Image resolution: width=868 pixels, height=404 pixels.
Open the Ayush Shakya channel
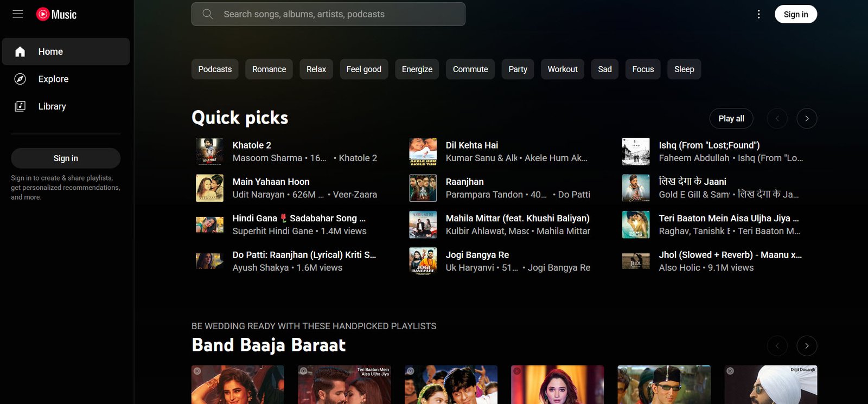pyautogui.click(x=261, y=268)
